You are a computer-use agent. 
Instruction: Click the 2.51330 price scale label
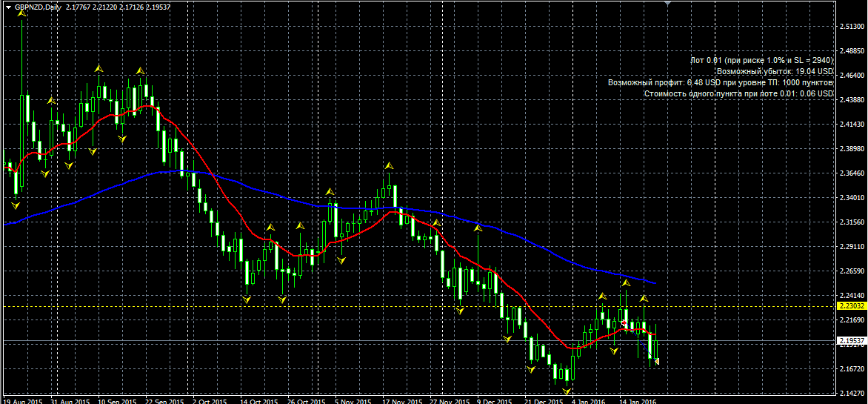pyautogui.click(x=852, y=27)
